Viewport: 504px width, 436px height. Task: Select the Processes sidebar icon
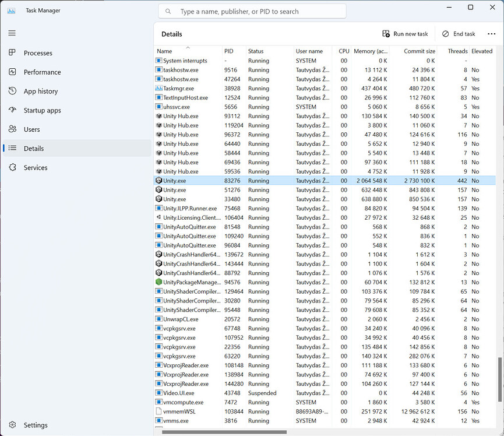(x=13, y=53)
